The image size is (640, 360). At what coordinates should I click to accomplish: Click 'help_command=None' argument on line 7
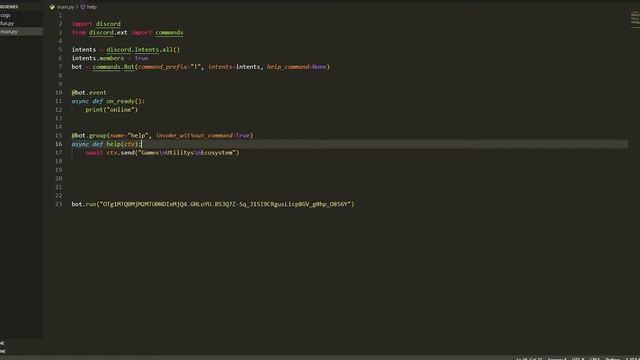pyautogui.click(x=297, y=67)
